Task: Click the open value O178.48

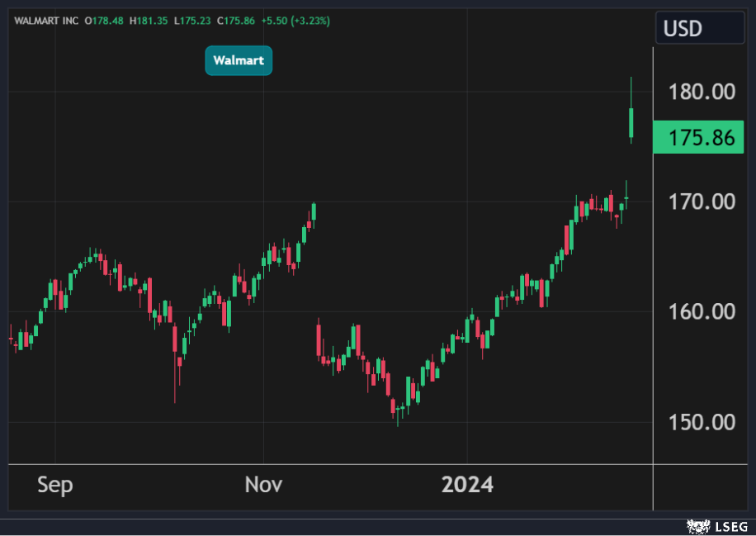Action: pyautogui.click(x=104, y=21)
